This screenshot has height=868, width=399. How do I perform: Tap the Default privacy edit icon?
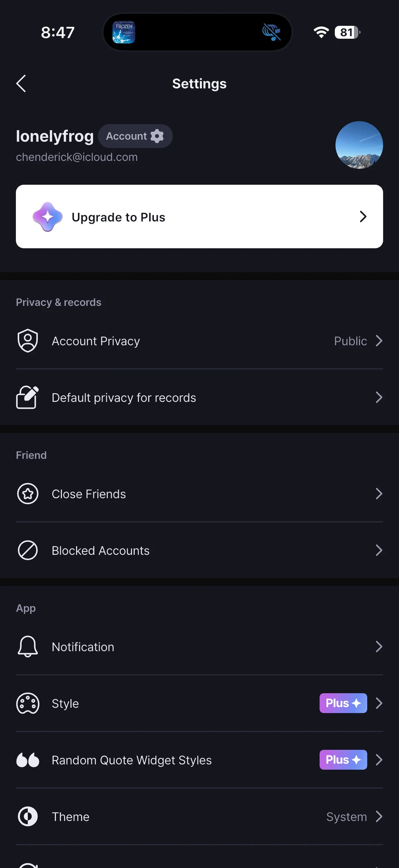coord(27,397)
